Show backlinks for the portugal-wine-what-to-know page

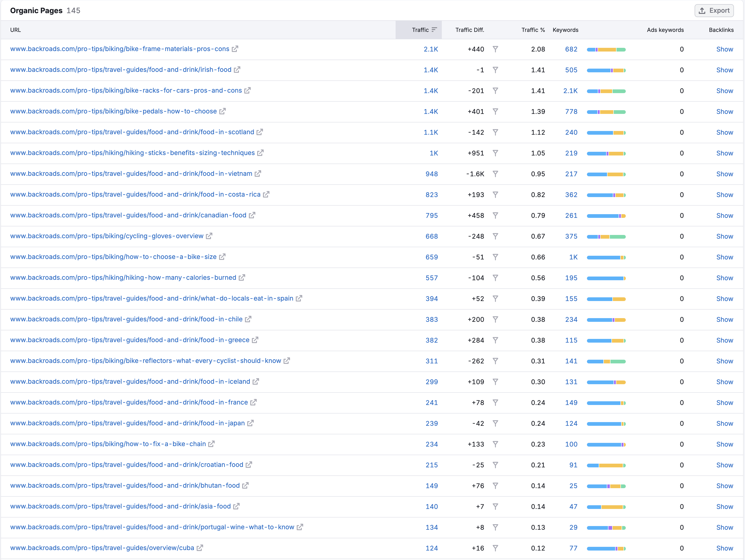pyautogui.click(x=725, y=527)
